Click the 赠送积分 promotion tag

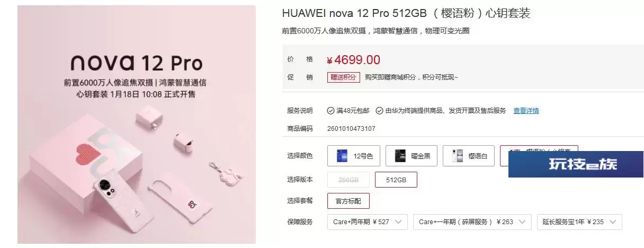point(343,77)
